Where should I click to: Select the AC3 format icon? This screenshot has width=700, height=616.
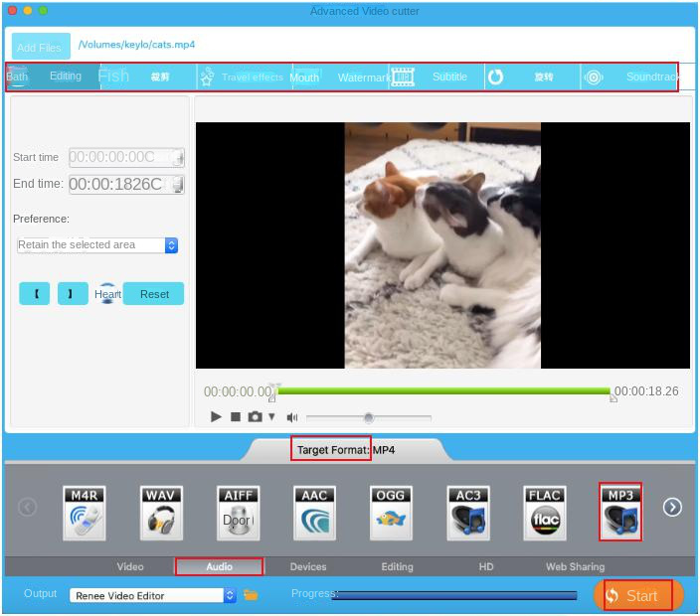[468, 514]
